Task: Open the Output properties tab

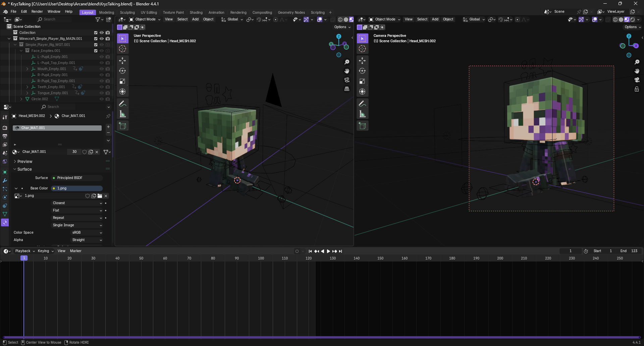Action: click(x=5, y=136)
